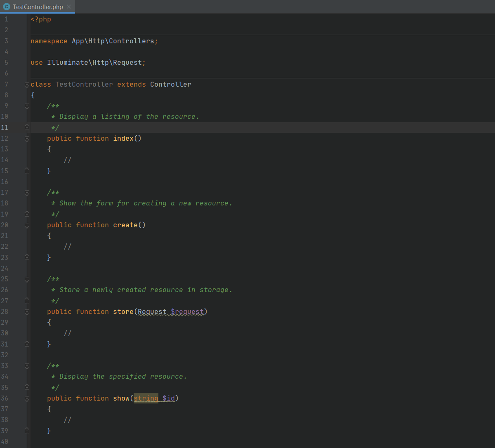This screenshot has width=495, height=448.
Task: Click the "use" keyword on line 5
Action: tap(37, 63)
